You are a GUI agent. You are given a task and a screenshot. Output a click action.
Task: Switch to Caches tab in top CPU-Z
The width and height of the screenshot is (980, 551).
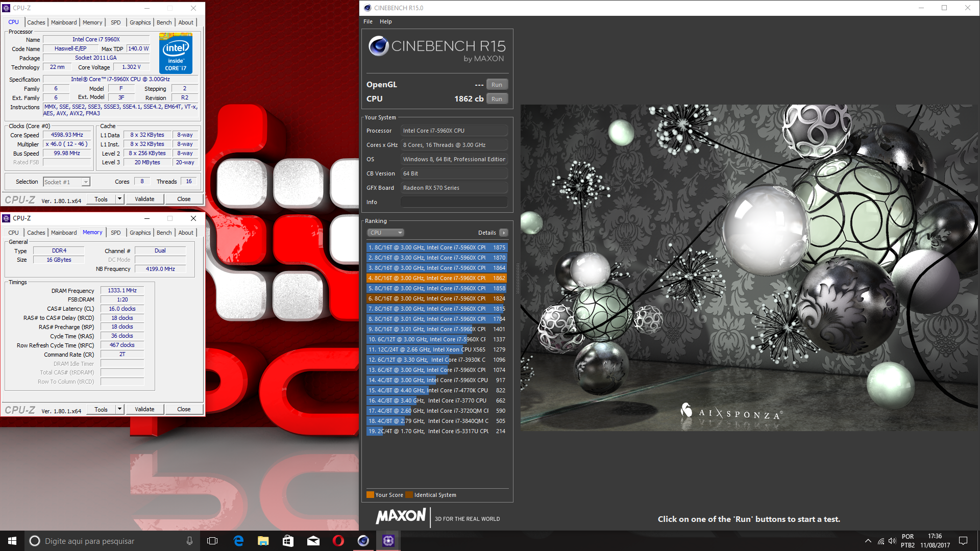tap(36, 22)
